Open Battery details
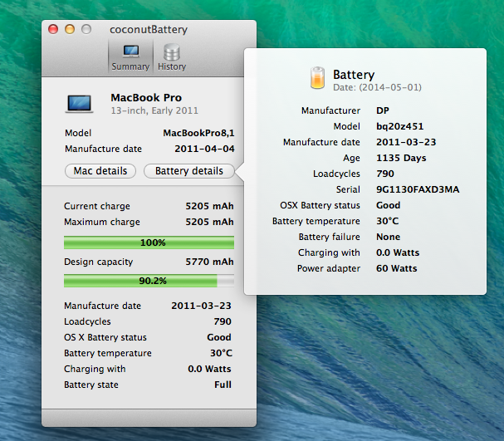Image resolution: width=504 pixels, height=441 pixels. (189, 171)
